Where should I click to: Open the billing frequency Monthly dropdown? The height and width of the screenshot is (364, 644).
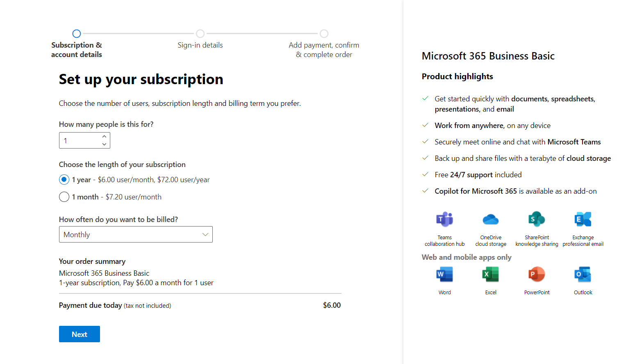[x=136, y=234]
